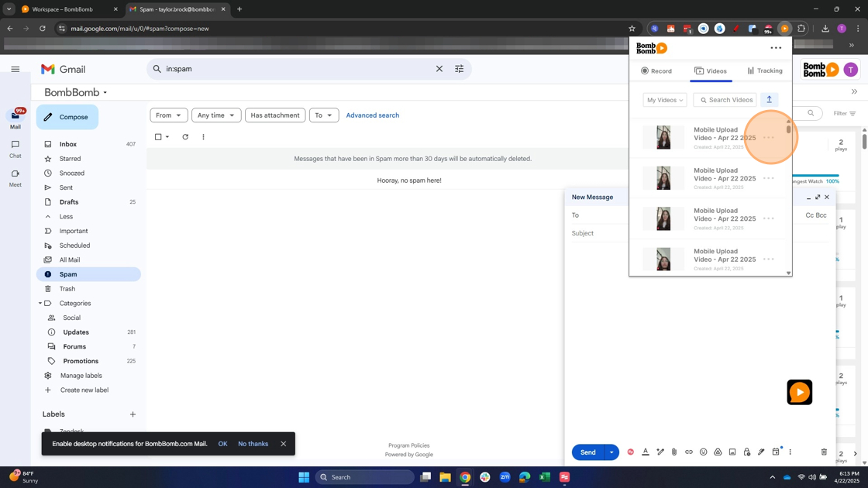
Task: Insert signature pen icon in compose
Action: coord(761,452)
